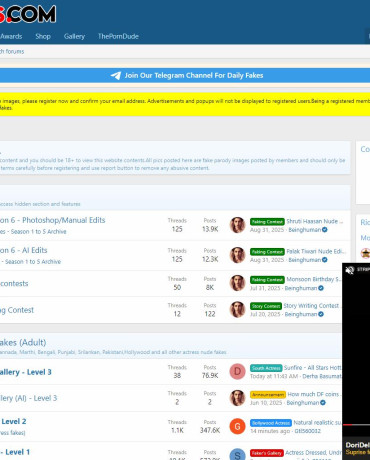
Task: Open avatar in the Photoshop/Manual Edits row
Action: tap(237, 225)
